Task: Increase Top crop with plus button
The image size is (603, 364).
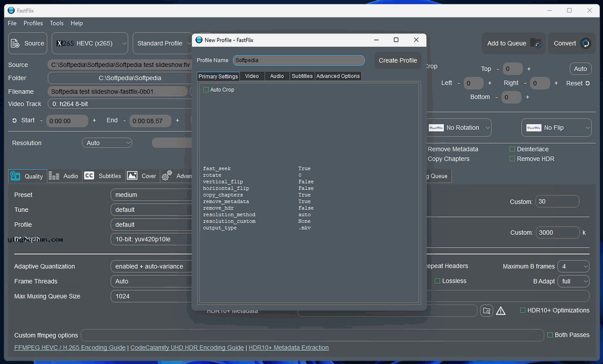Action: 529,69
